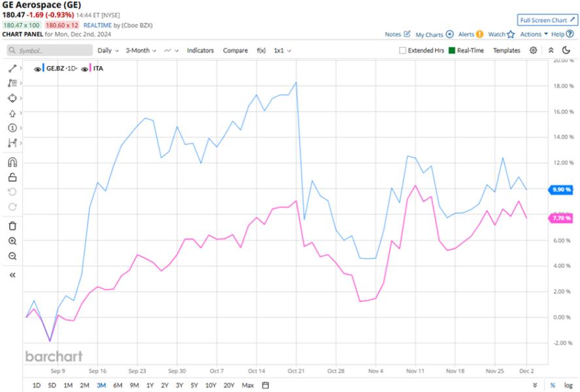Open the 3-Month period dropdown
The width and height of the screenshot is (580, 392).
[141, 50]
